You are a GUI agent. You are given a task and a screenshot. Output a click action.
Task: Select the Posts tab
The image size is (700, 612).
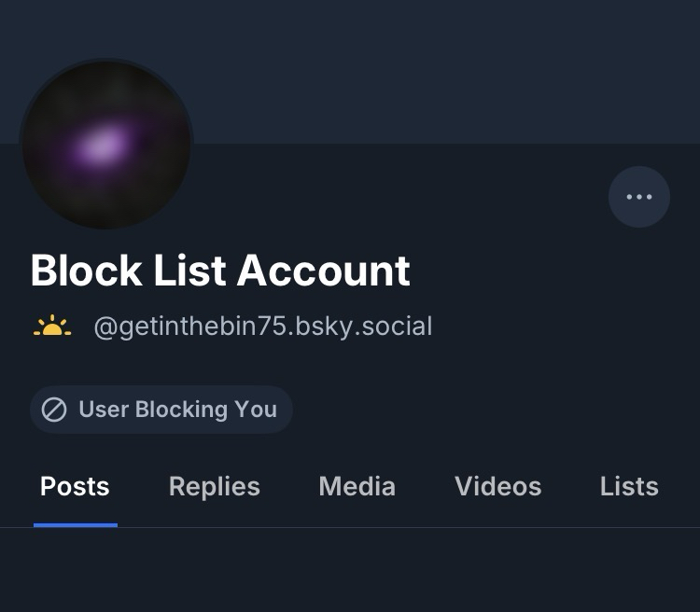point(75,486)
